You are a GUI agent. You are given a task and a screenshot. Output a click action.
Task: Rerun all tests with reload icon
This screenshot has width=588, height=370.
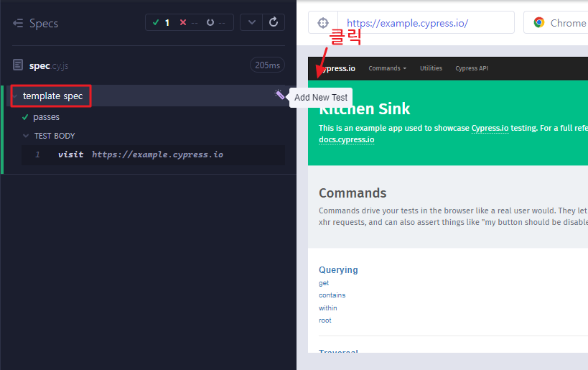click(274, 22)
